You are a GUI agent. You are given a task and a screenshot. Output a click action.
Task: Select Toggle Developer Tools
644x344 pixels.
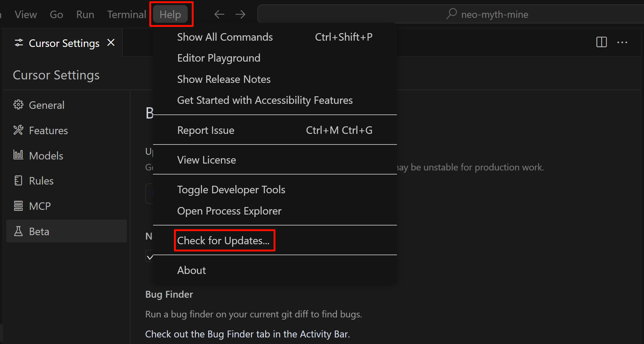point(231,190)
